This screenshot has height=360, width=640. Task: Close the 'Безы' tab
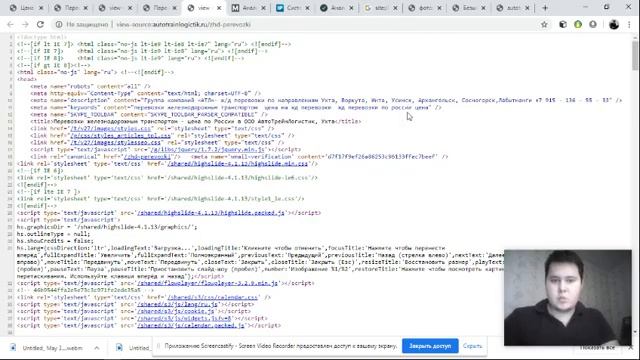[x=483, y=8]
